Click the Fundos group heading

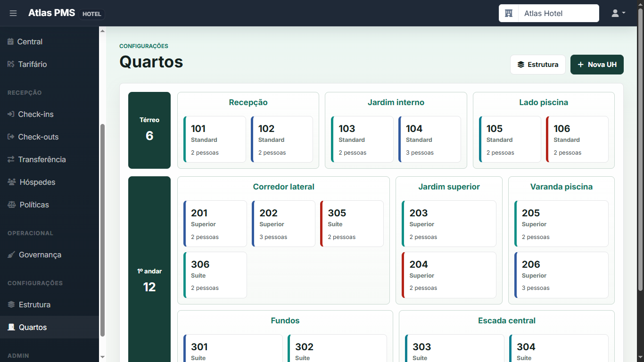click(285, 321)
